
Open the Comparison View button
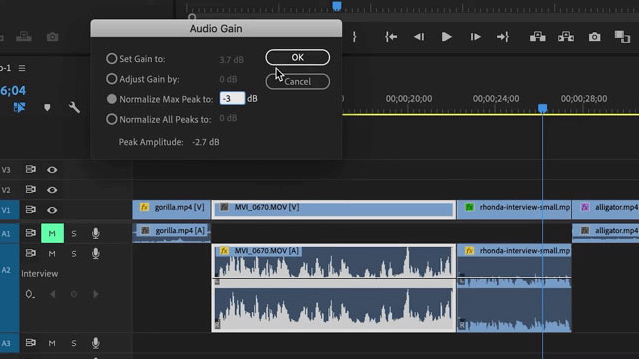click(622, 37)
